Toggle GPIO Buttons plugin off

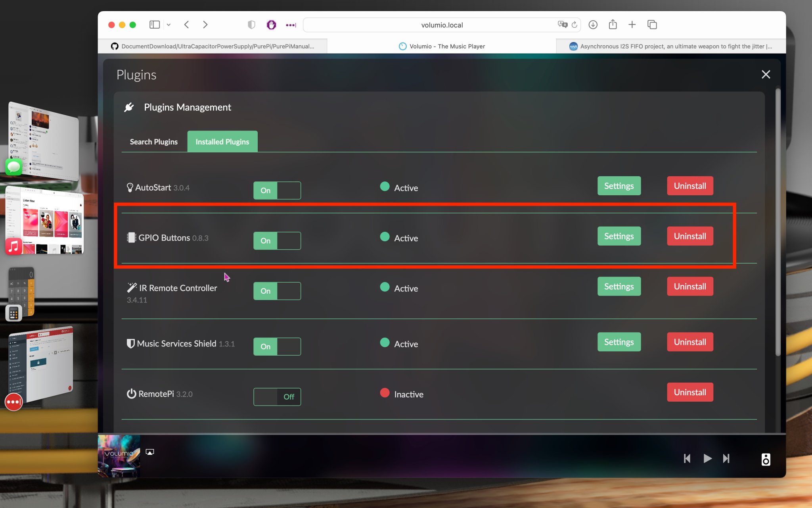point(277,241)
